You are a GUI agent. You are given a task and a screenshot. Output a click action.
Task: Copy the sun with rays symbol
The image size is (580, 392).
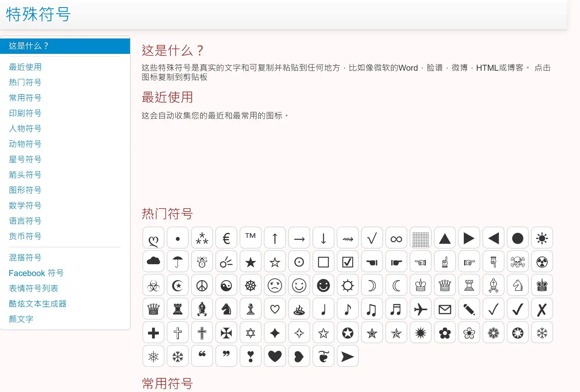542,238
